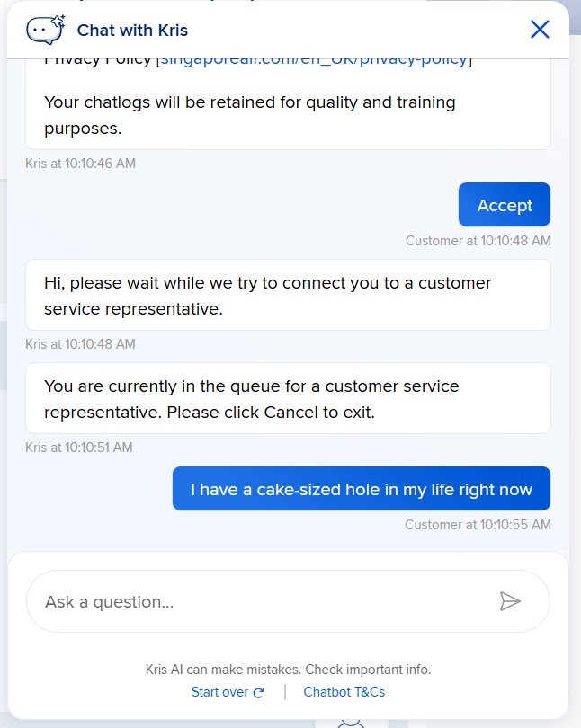Open the Chatbot T&Cs link
This screenshot has width=581, height=728.
[x=344, y=692]
